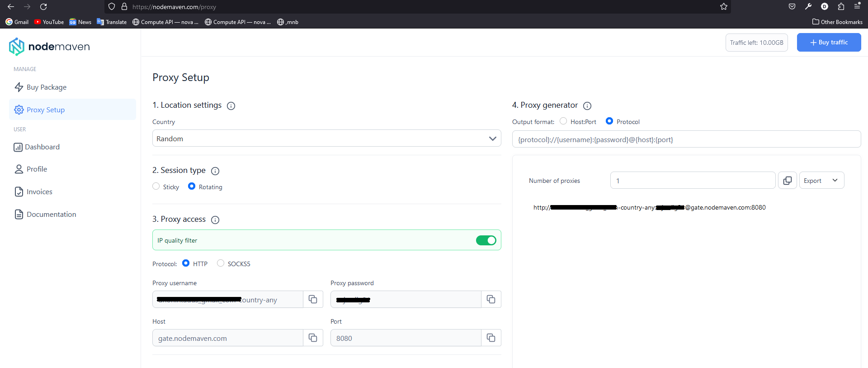The width and height of the screenshot is (868, 368).
Task: Reload the page with refresh icon
Action: coord(43,7)
